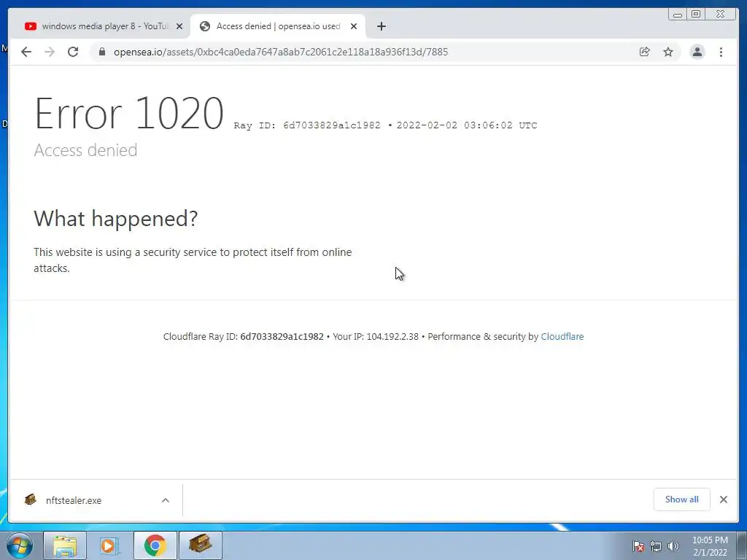
Task: Select the Access denied opensea.io tab
Action: pyautogui.click(x=278, y=26)
